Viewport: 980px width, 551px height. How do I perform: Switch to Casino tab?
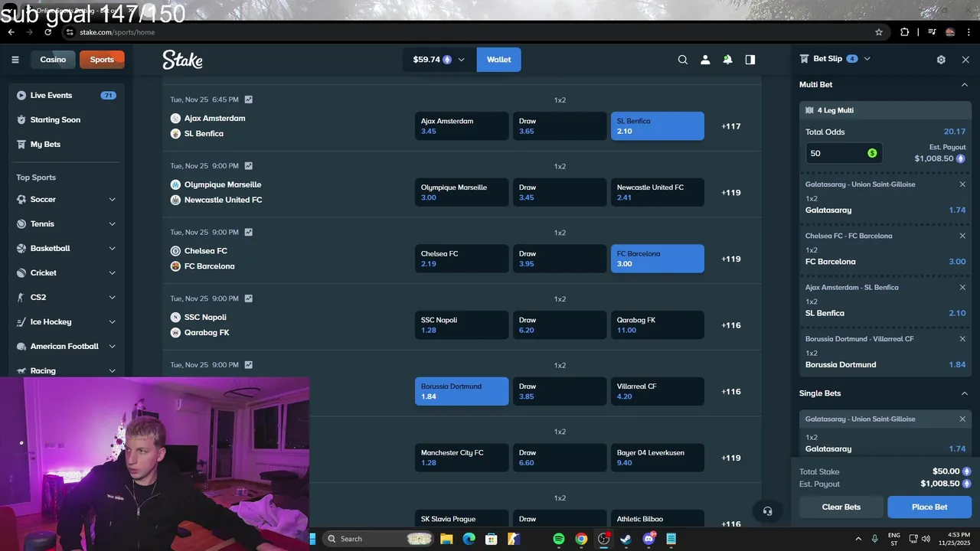coord(53,60)
